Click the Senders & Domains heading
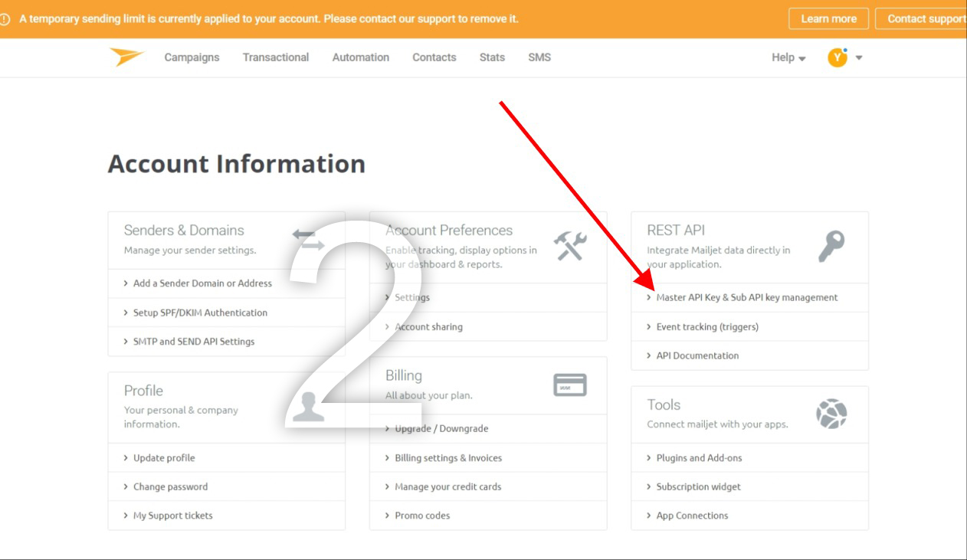 coord(184,230)
